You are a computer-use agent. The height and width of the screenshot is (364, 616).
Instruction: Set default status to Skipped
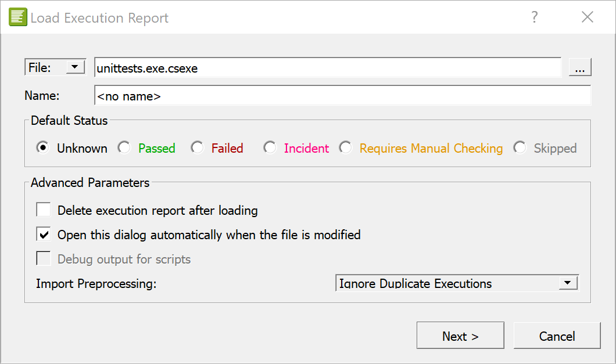pos(520,148)
